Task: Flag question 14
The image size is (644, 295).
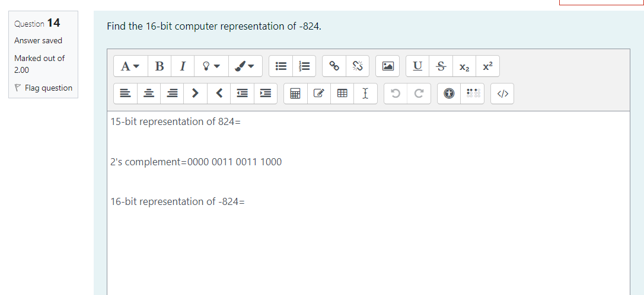Action: click(x=43, y=88)
